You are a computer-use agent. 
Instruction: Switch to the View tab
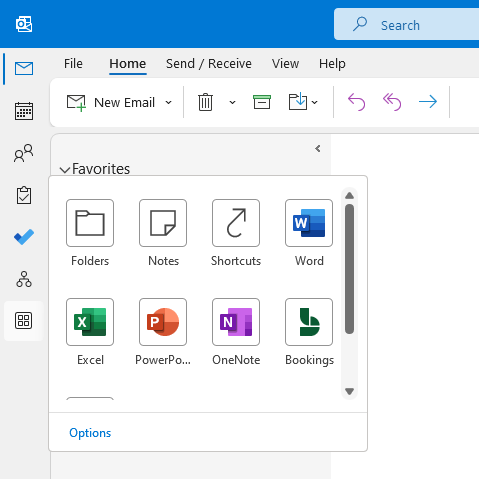[x=285, y=63]
